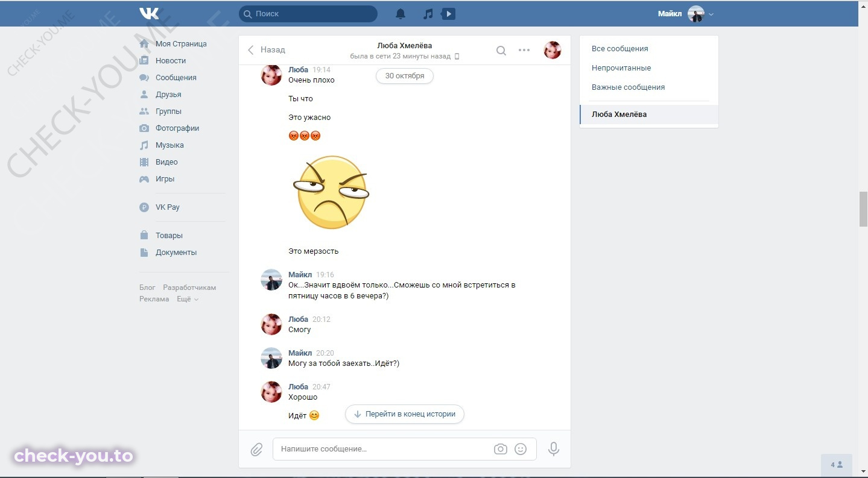Screen dimensions: 868x478
Task: Click the shopping bag icon beside Товары
Action: point(144,235)
